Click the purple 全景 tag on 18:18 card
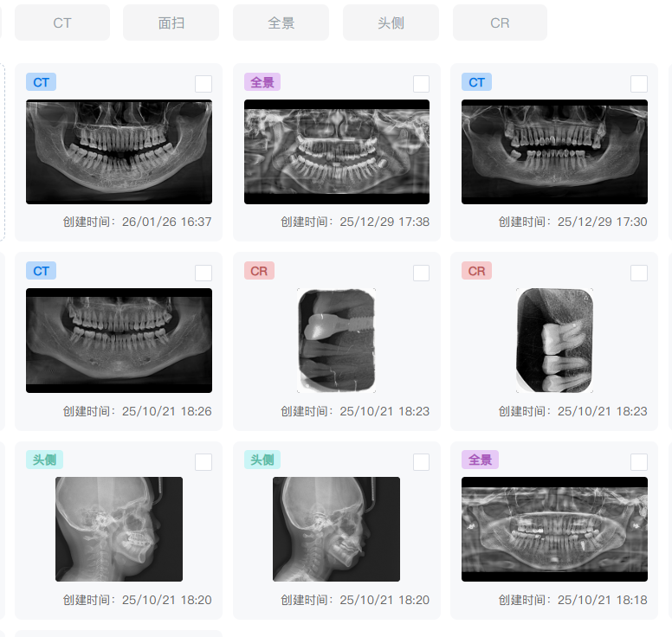This screenshot has height=637, width=672. click(x=480, y=460)
